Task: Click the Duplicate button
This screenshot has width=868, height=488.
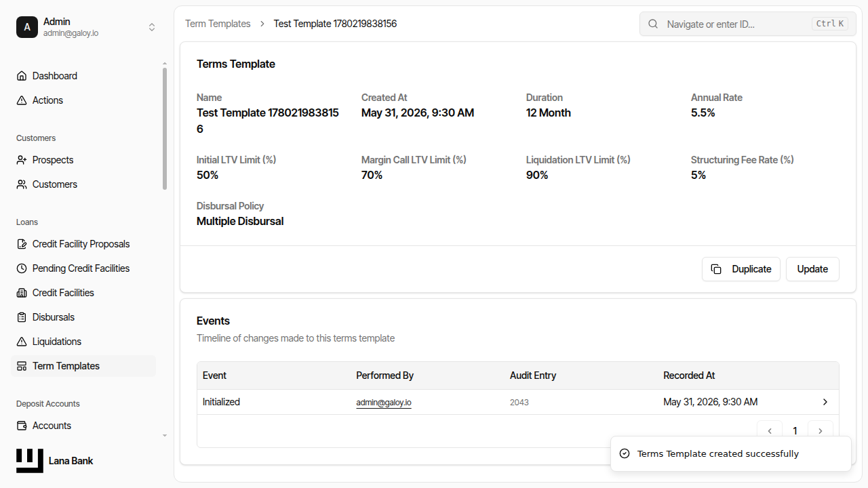Action: coord(741,269)
